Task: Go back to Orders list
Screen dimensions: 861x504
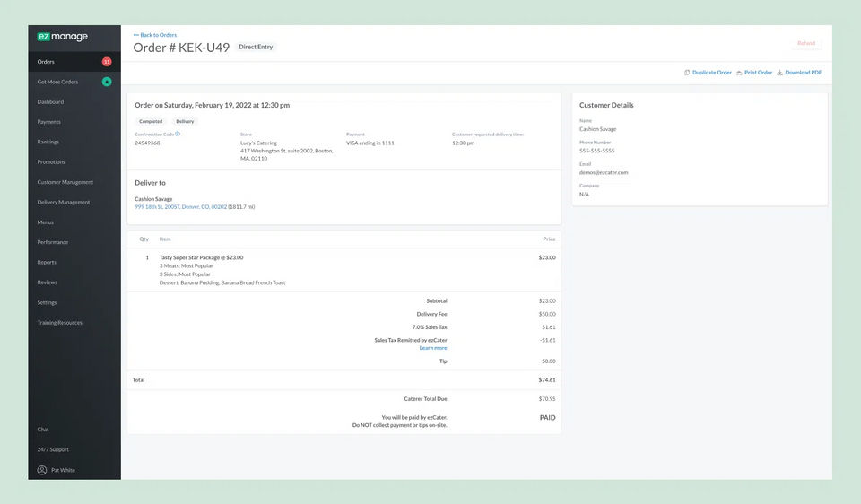Action: [x=155, y=35]
